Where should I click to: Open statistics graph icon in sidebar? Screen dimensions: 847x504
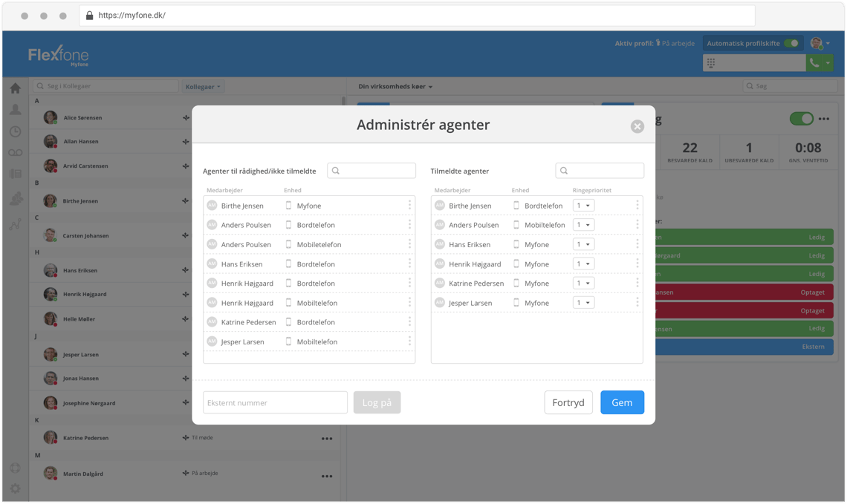(x=15, y=224)
